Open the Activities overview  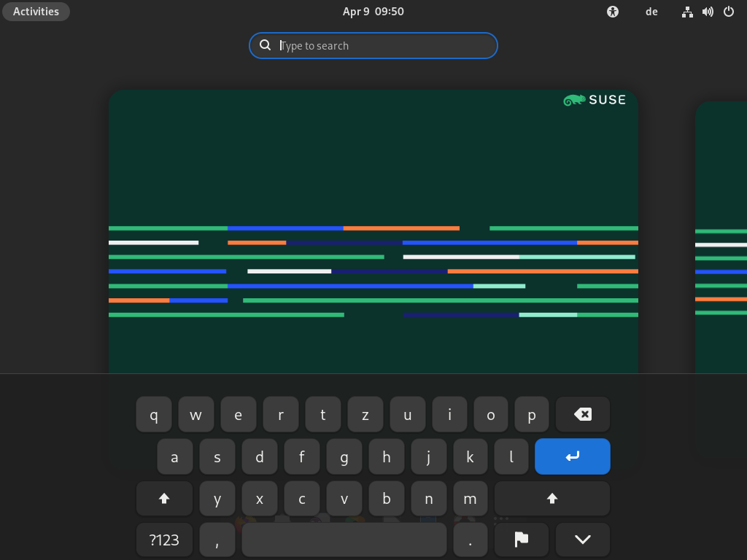click(x=36, y=11)
